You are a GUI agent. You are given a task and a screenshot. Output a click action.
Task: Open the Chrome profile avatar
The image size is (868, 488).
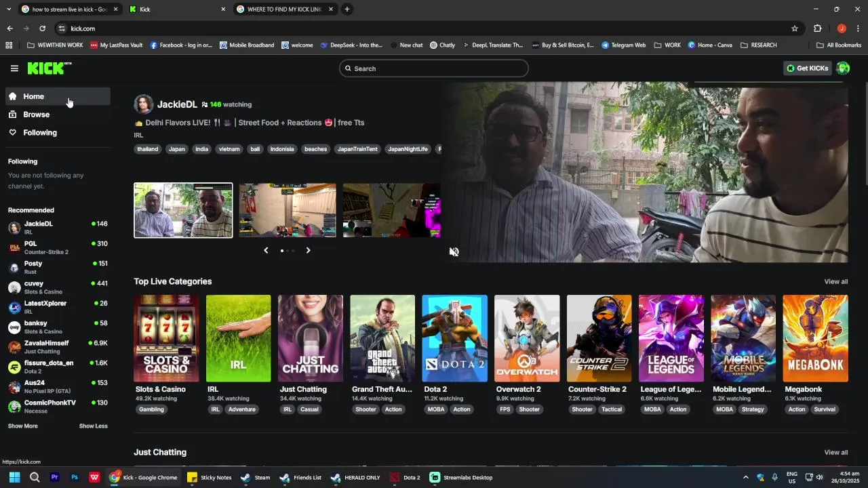842,28
